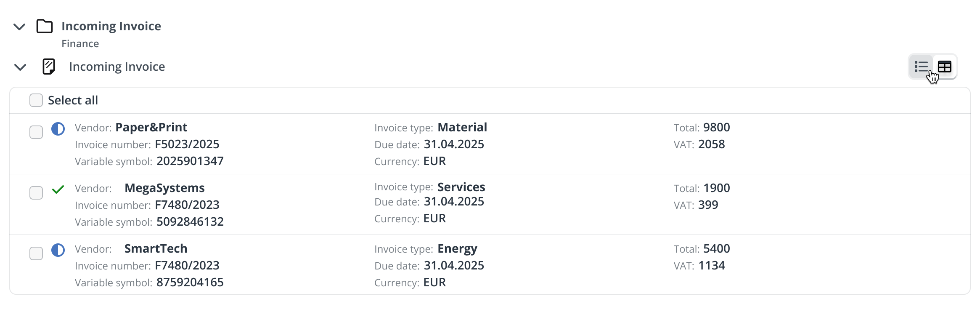Viewport: 980px width, 320px height.
Task: Switch to table view layout
Action: pyautogui.click(x=945, y=67)
